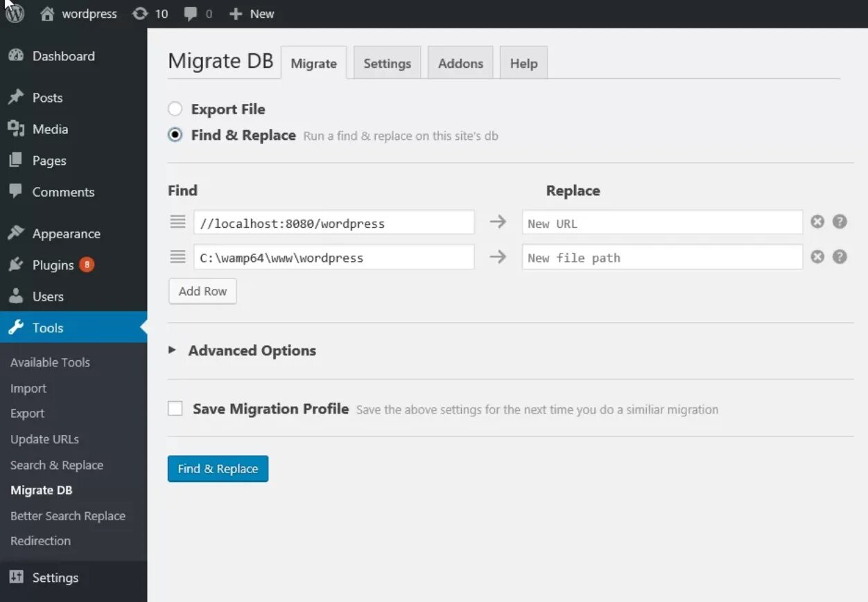
Task: Open the Appearance menu
Action: click(73, 233)
